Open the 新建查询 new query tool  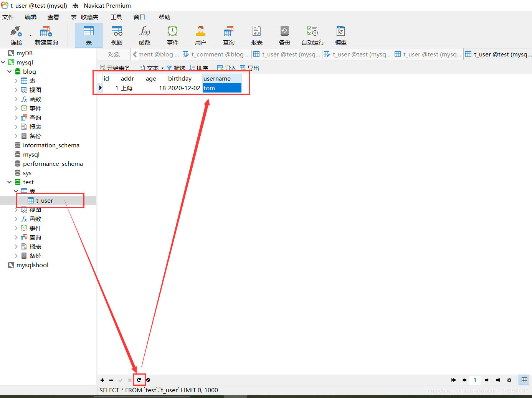point(46,35)
